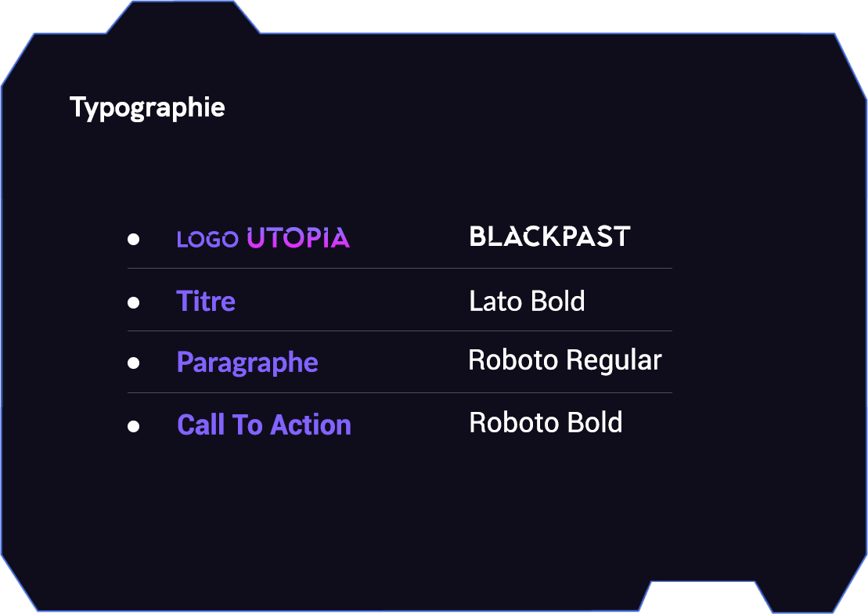Select the divider line under Lato Bold
This screenshot has width=868, height=614.
399,331
